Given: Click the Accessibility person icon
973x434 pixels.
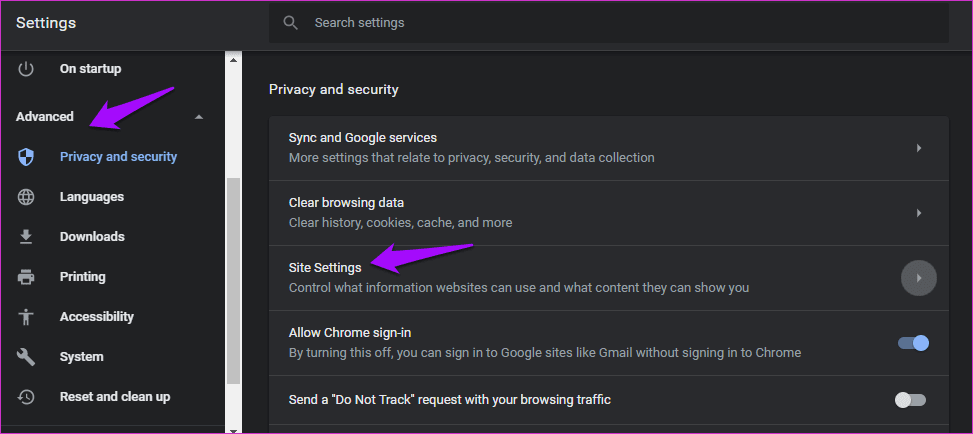Looking at the screenshot, I should tap(26, 317).
